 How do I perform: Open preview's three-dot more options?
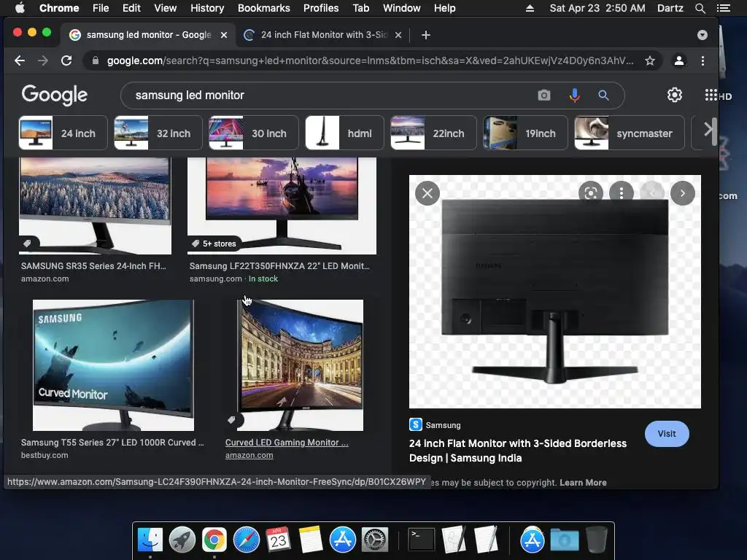coord(622,193)
